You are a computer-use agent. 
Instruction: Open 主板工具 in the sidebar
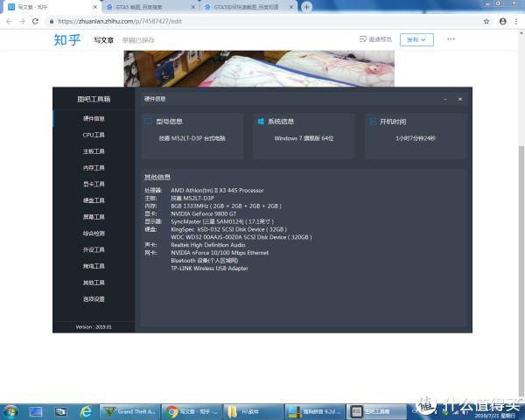pyautogui.click(x=94, y=151)
